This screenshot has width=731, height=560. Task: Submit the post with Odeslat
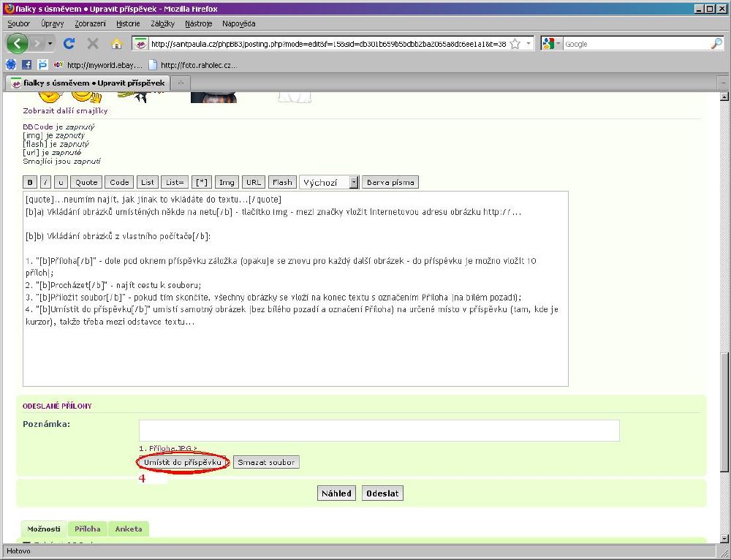pyautogui.click(x=382, y=493)
